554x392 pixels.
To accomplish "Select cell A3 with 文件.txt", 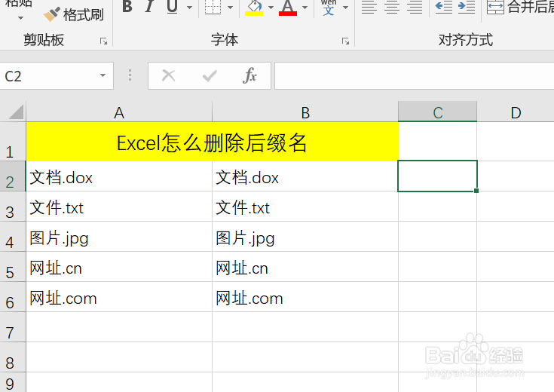I will point(119,207).
